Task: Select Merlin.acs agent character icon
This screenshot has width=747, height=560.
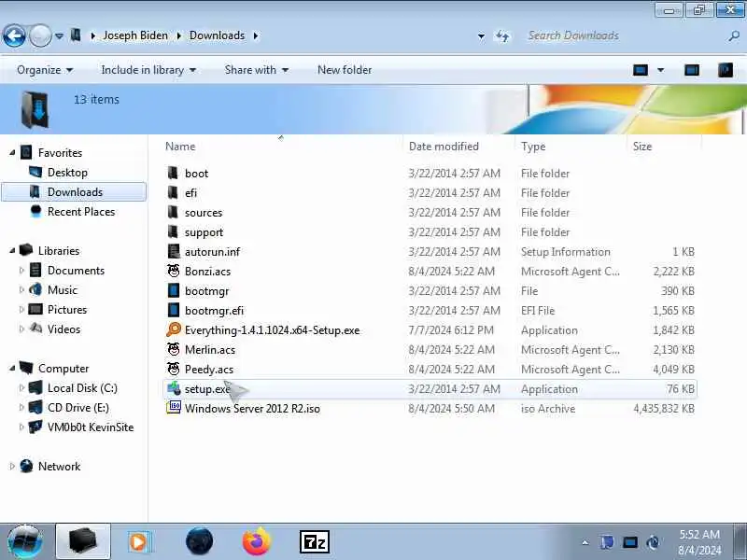Action: point(174,349)
